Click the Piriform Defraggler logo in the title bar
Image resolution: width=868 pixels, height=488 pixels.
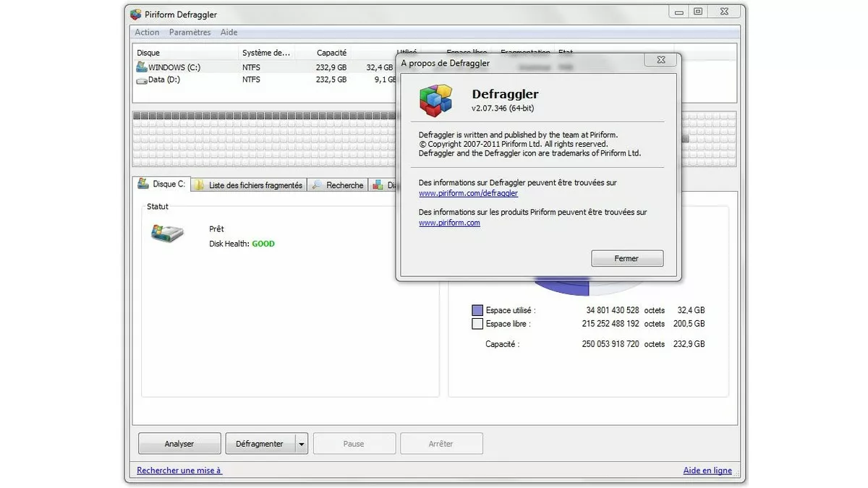coord(135,13)
